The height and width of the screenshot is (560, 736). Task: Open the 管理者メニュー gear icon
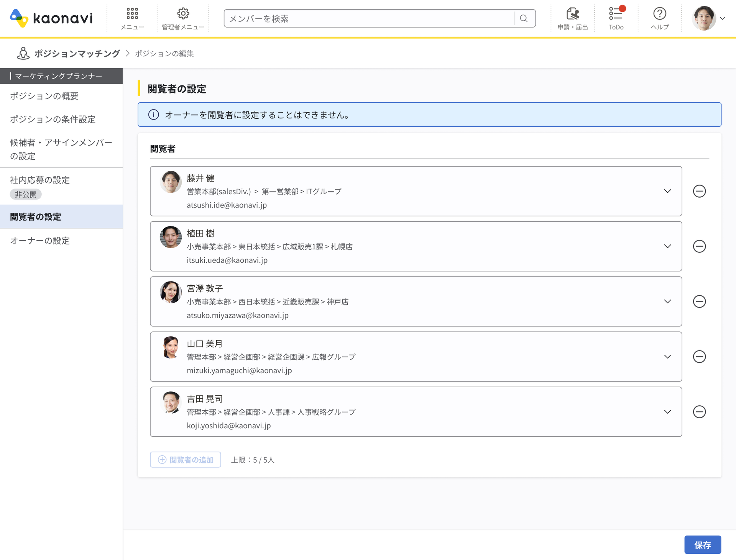(x=183, y=18)
